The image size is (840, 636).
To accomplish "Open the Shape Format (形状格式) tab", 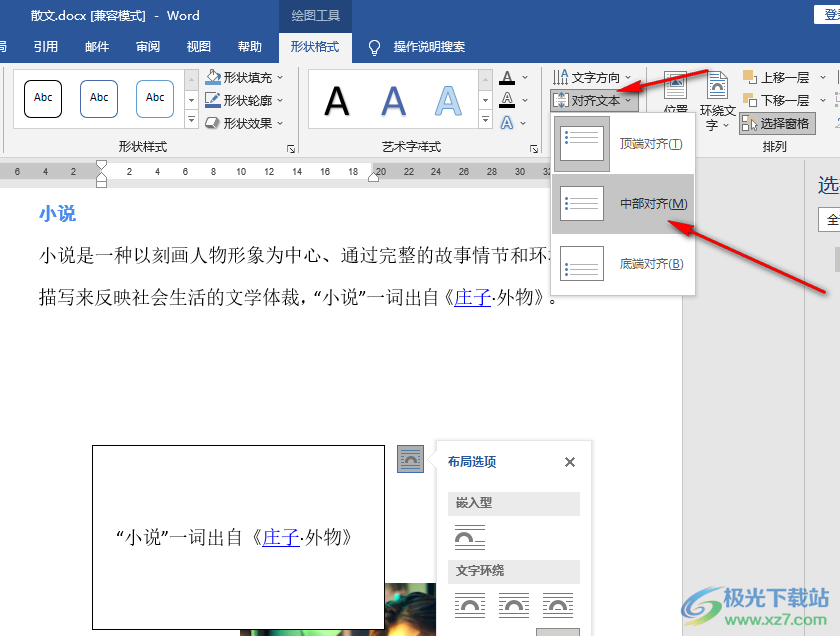I will [x=315, y=47].
